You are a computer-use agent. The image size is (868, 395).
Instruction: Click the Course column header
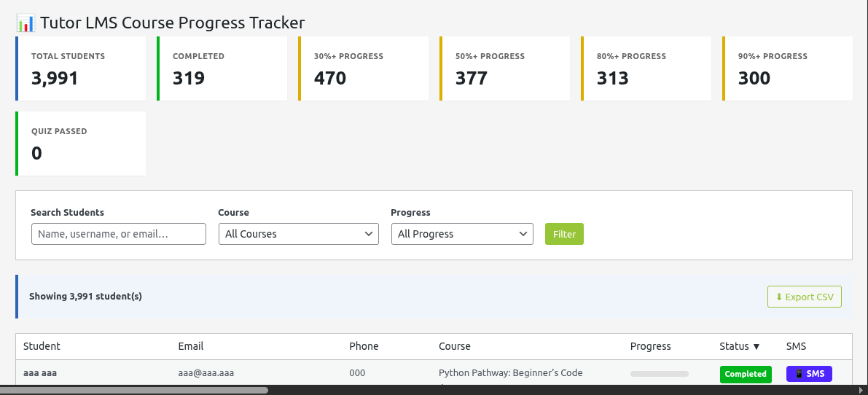(x=455, y=346)
